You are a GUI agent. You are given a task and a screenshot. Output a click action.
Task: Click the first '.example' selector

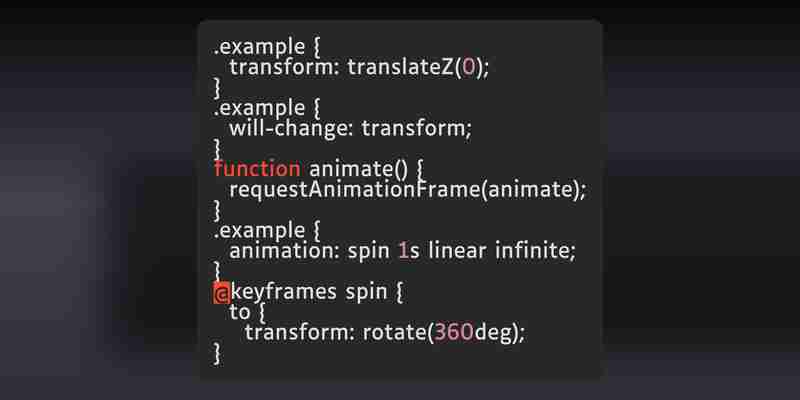click(x=259, y=47)
